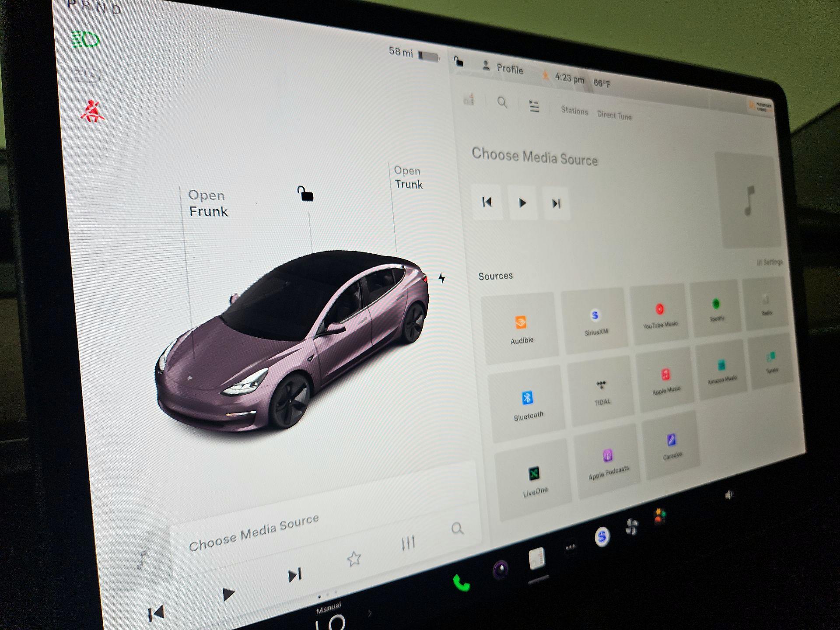Tap the software update download icon
Image resolution: width=840 pixels, height=630 pixels.
pos(545,76)
